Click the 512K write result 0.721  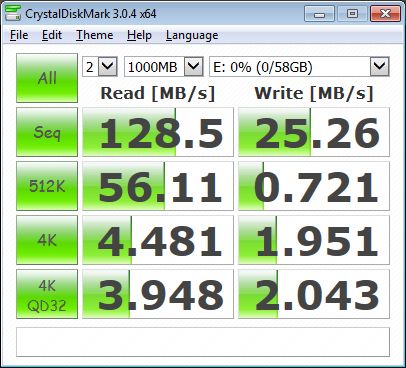(x=314, y=186)
